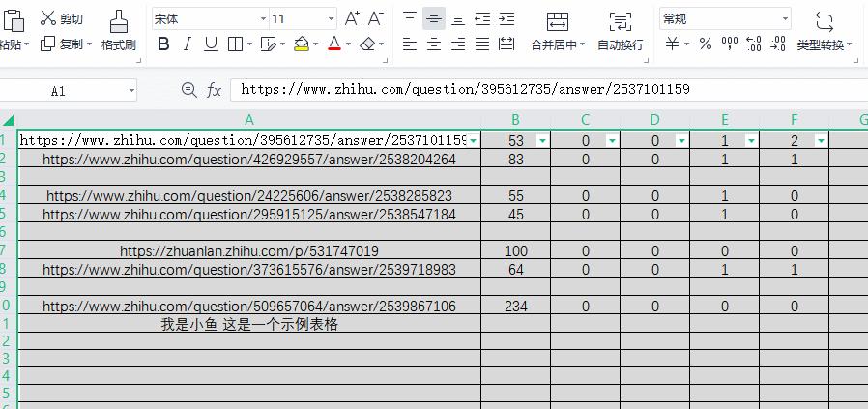Click the Paste clipboard icon

[14, 20]
